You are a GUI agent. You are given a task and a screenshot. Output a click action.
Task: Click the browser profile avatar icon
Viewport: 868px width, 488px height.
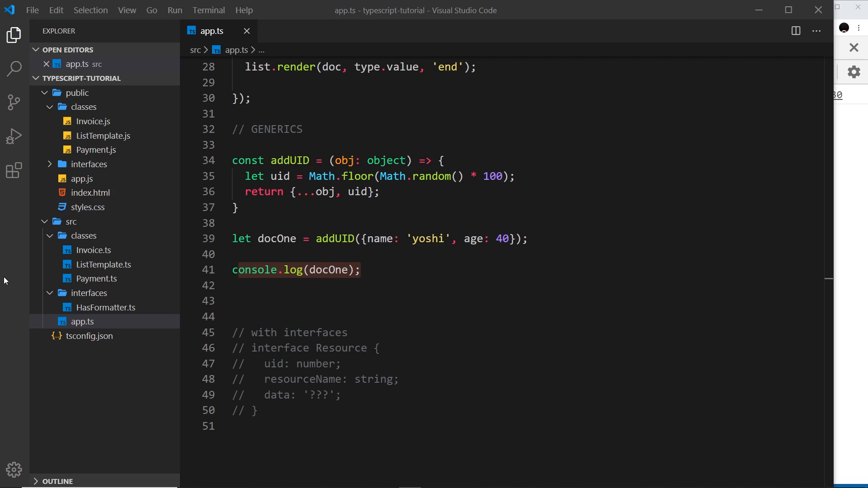tap(844, 28)
